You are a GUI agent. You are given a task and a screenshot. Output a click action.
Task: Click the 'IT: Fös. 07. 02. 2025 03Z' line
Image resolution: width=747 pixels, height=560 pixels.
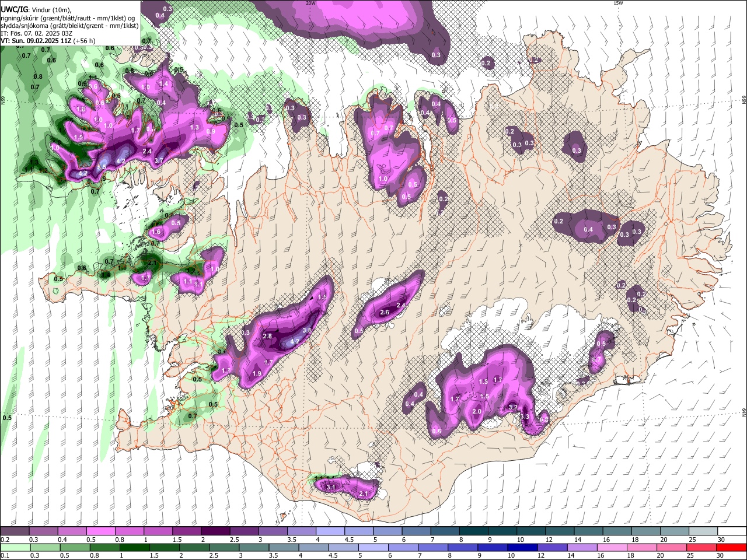pos(37,33)
